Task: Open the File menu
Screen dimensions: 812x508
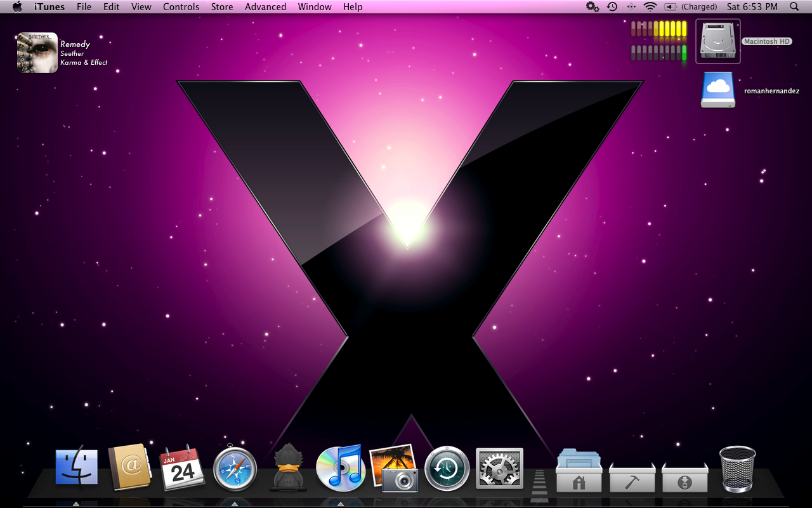Action: [84, 7]
